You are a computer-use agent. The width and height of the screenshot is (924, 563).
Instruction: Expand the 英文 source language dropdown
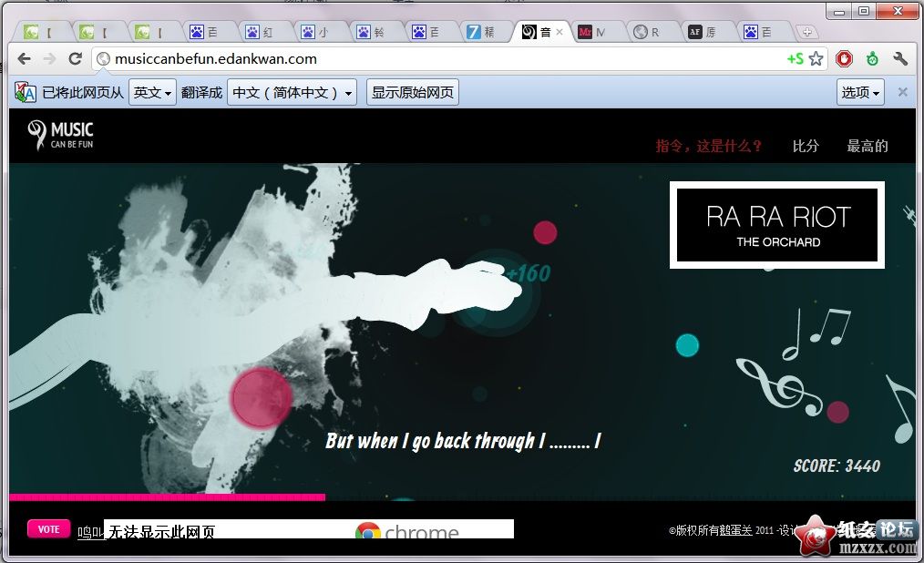152,92
